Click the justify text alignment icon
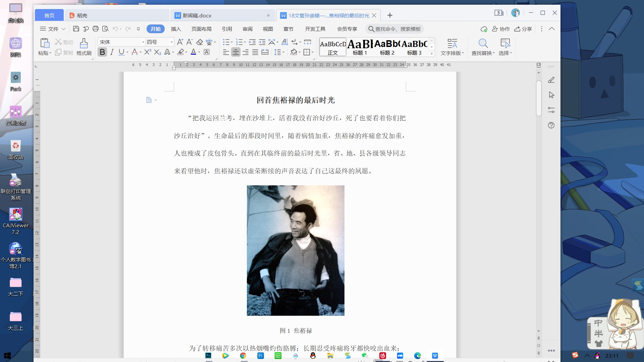Image resolution: width=644 pixels, height=362 pixels. pyautogui.click(x=255, y=52)
